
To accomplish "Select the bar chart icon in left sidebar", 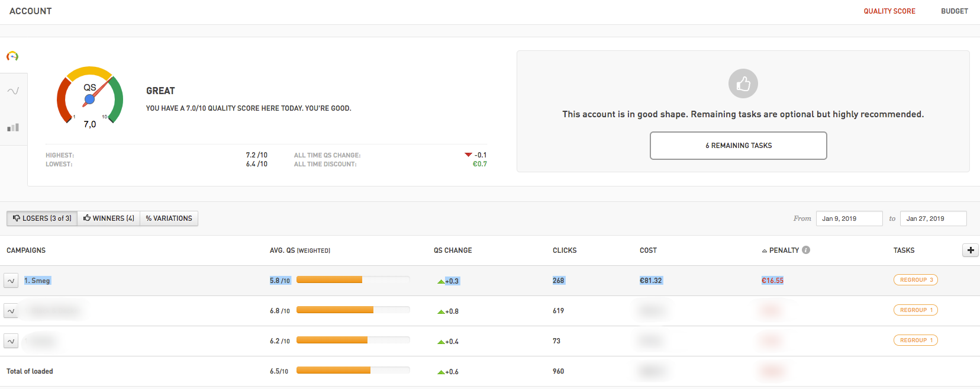I will [x=13, y=127].
